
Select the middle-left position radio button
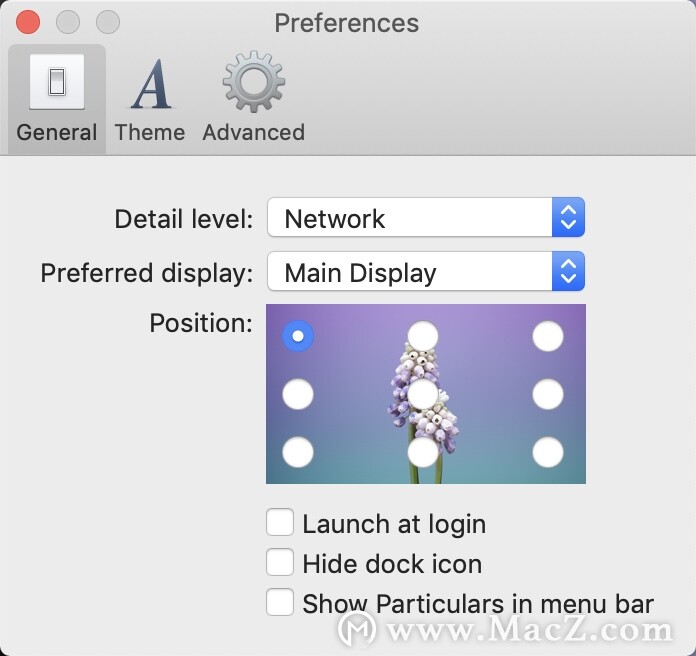[x=298, y=394]
